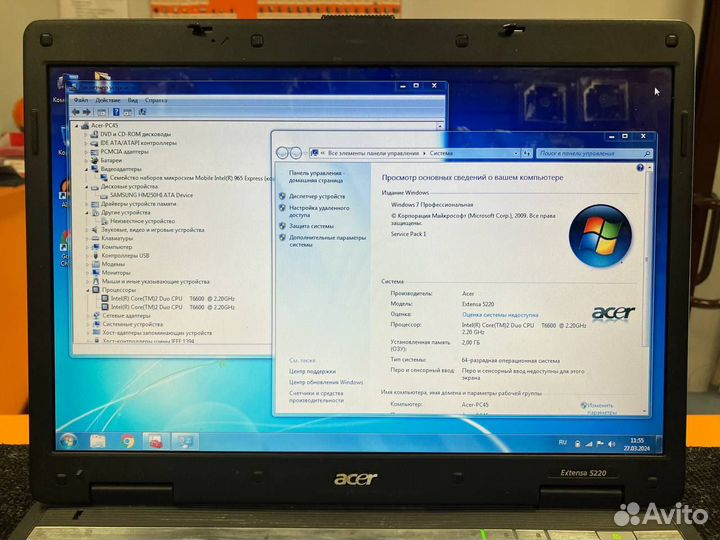Click the Компьютер category icon in tree
Viewport: 720px width, 540px height.
pos(96,247)
